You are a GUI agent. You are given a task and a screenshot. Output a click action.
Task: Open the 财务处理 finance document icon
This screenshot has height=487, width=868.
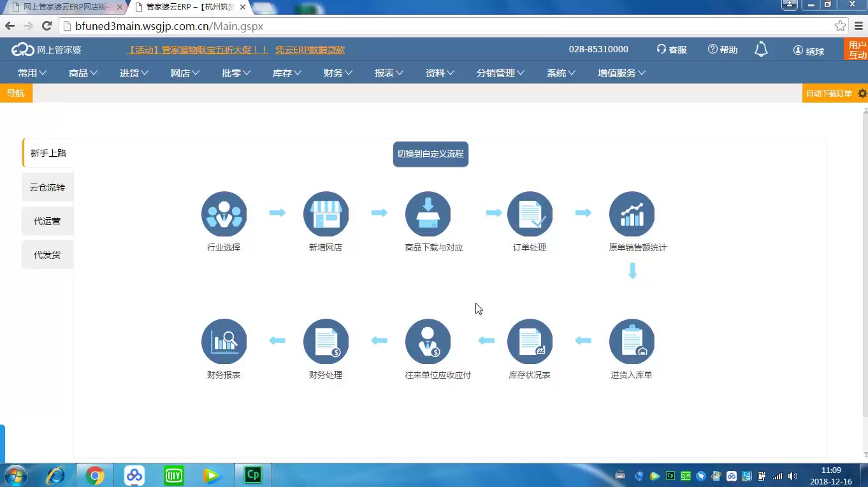click(326, 342)
